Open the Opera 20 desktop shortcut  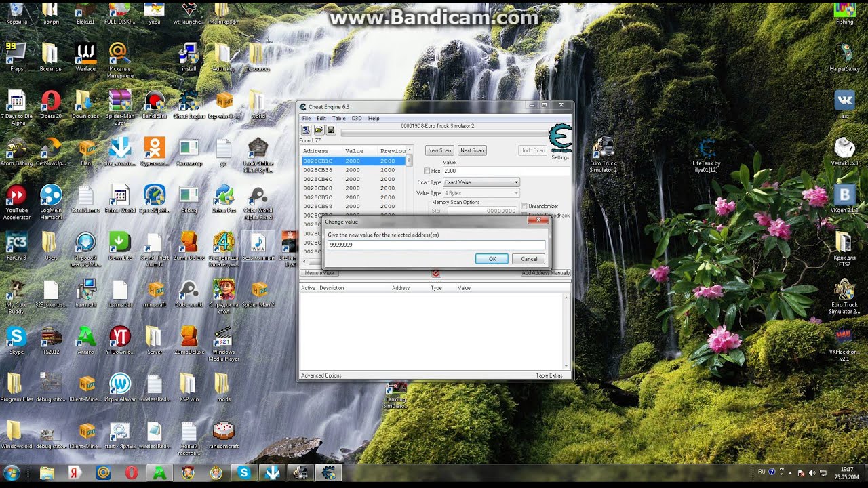(51, 104)
